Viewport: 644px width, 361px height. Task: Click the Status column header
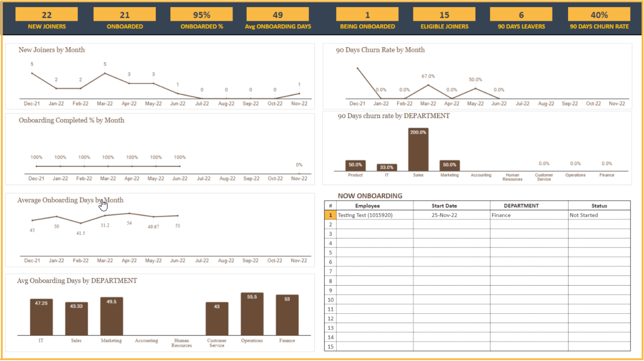(599, 205)
